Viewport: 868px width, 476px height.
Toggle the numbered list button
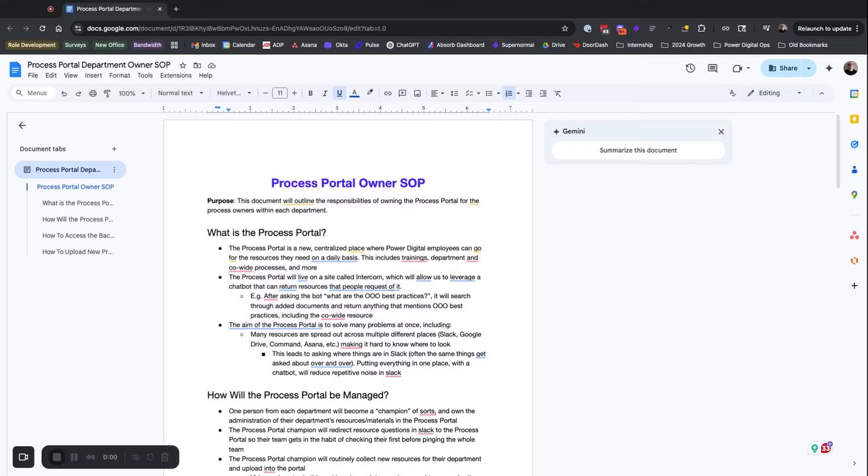click(x=509, y=93)
